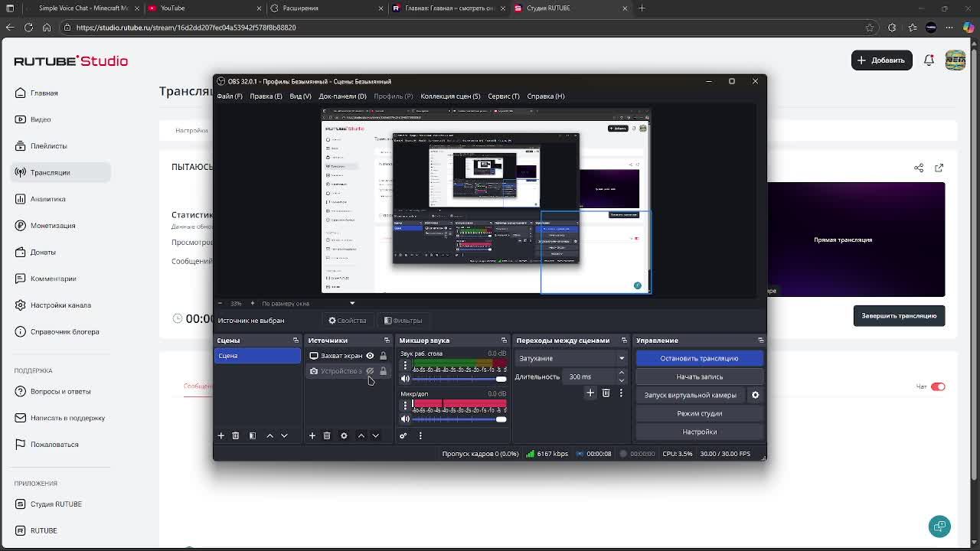Screen dimensions: 980x551
Task: Delete the scene transition with trash icon
Action: point(606,393)
